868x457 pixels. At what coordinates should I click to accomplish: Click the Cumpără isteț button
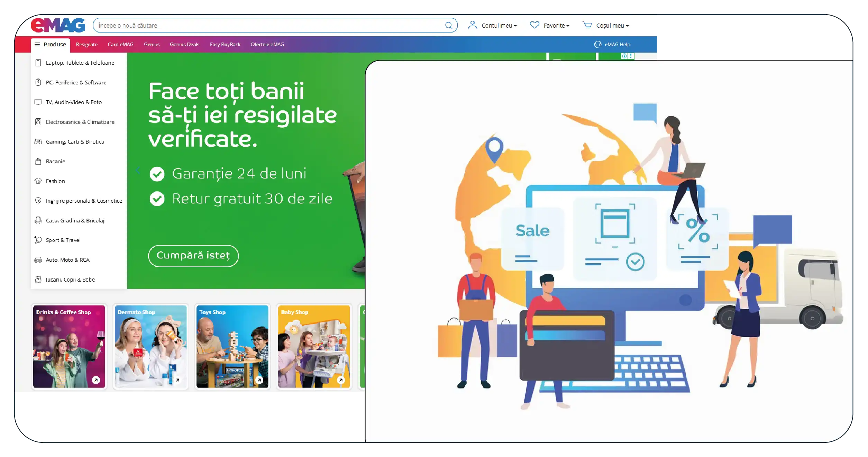pos(193,256)
